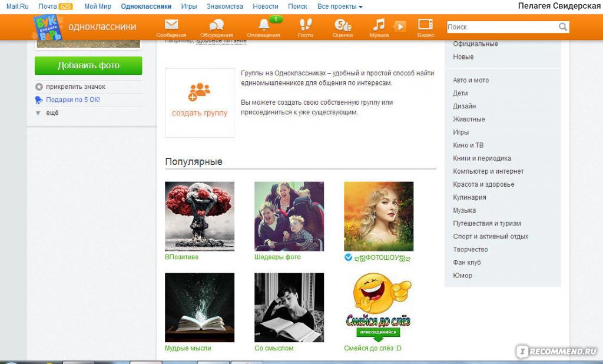
Task: Open Video icon in toolbar
Action: pos(425,24)
